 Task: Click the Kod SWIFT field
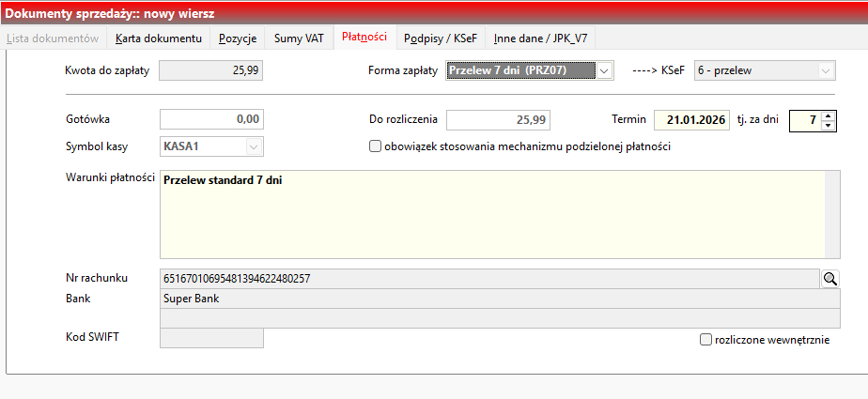[211, 338]
